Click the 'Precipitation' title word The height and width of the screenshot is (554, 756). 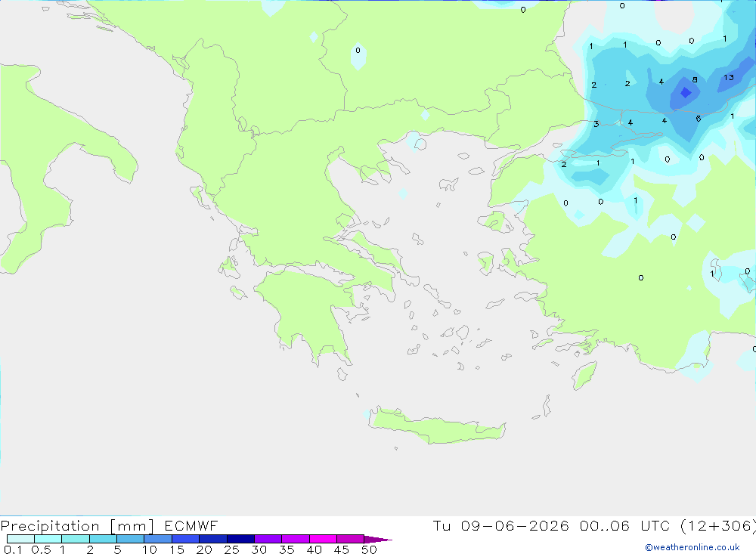pyautogui.click(x=50, y=526)
